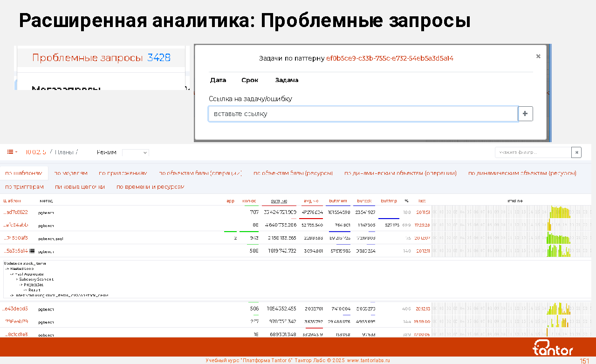
Task: Click the list icon beside template ...5a3b5a14
Action: pos(32,251)
